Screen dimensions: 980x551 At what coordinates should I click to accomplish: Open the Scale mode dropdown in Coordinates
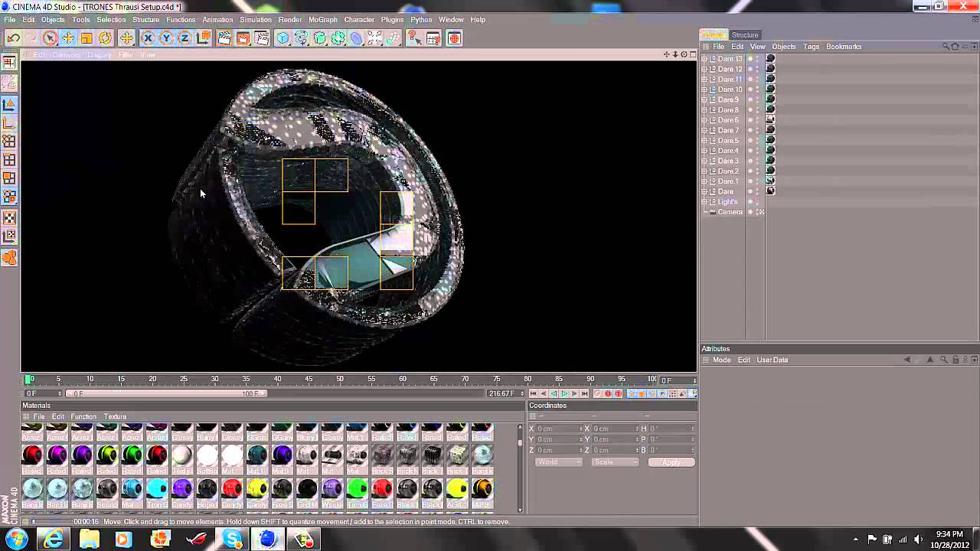pos(614,462)
